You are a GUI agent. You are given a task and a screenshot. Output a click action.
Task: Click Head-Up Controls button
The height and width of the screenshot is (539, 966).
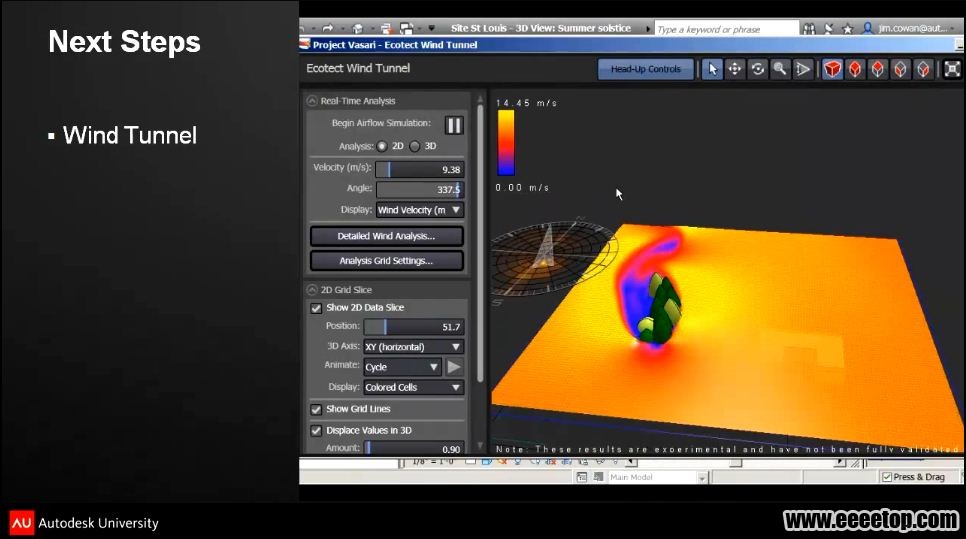click(646, 69)
